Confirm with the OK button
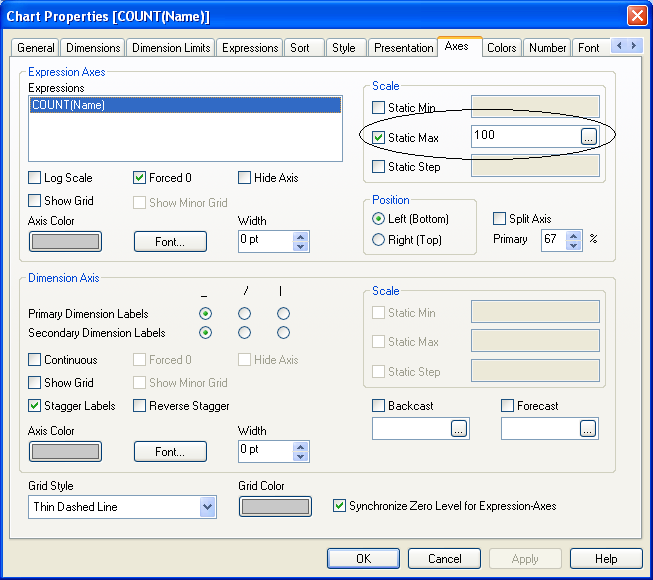653x580 pixels. (364, 559)
